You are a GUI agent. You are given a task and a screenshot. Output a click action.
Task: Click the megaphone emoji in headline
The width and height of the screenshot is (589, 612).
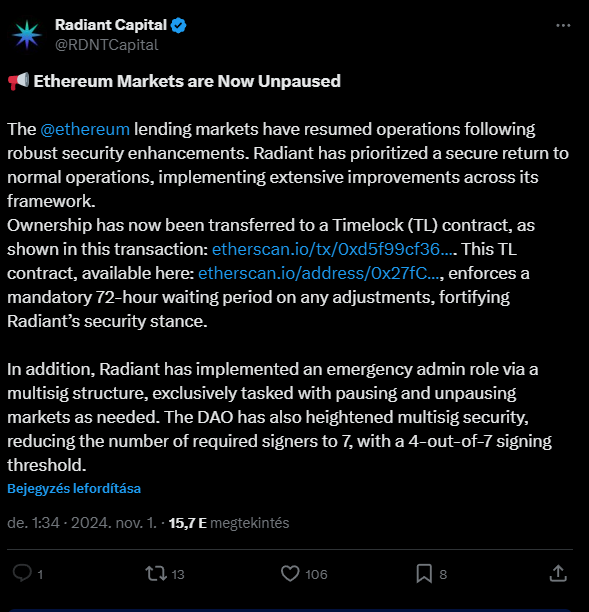click(18, 81)
